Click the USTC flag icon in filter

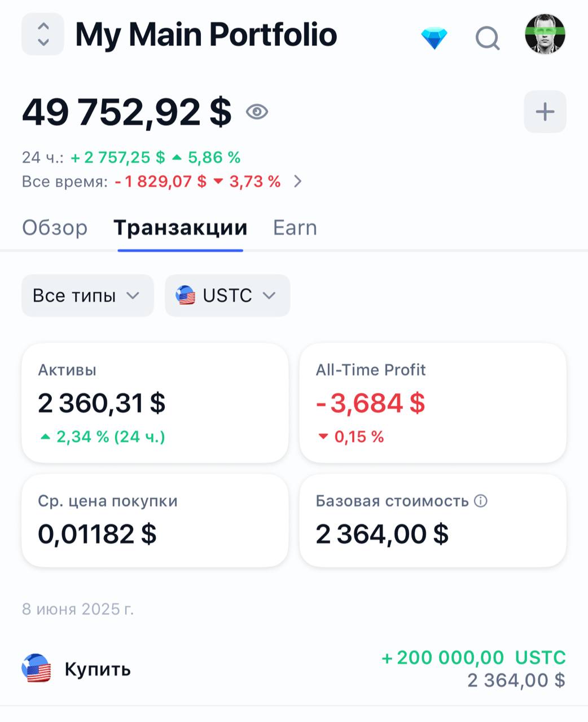click(x=185, y=296)
